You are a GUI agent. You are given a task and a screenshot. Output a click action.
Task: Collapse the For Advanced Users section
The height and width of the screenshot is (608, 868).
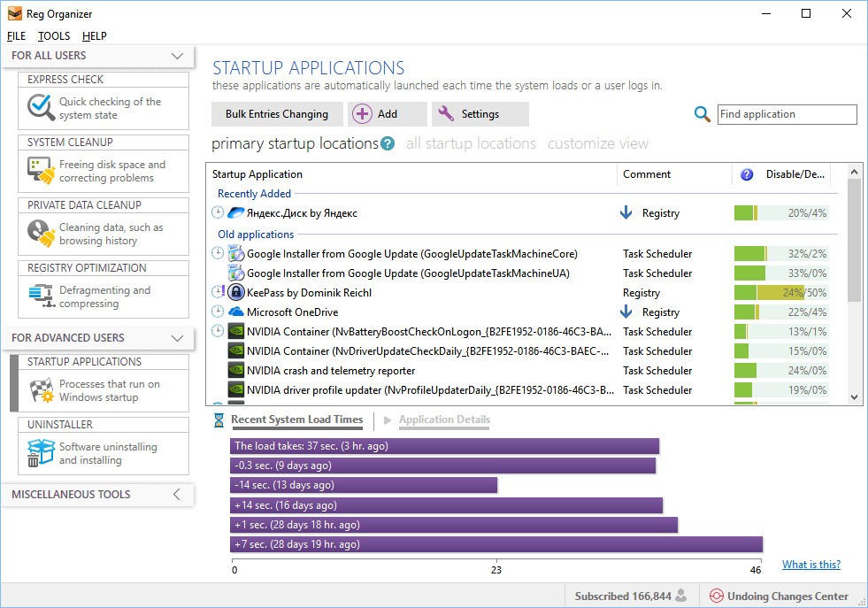[176, 338]
